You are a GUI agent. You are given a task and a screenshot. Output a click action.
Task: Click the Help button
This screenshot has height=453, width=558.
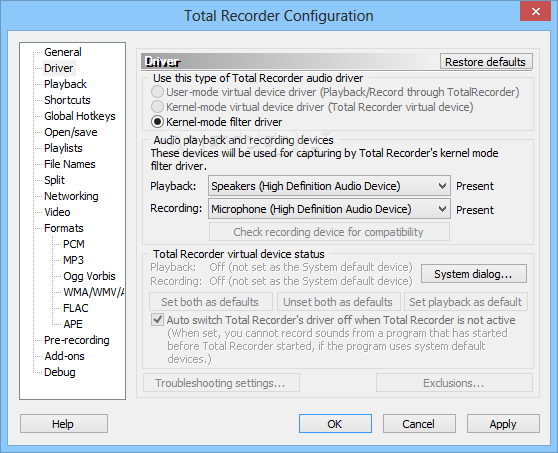point(64,424)
